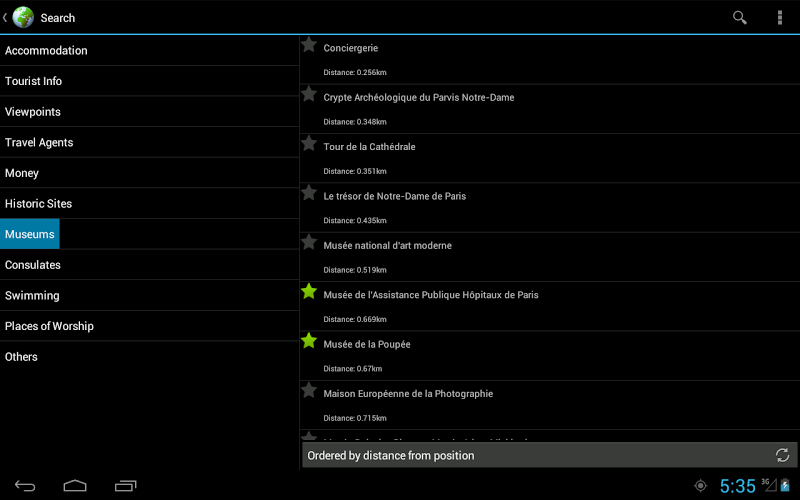Star Le trésor de Notre-Dame de Paris
800x500 pixels.
309,193
